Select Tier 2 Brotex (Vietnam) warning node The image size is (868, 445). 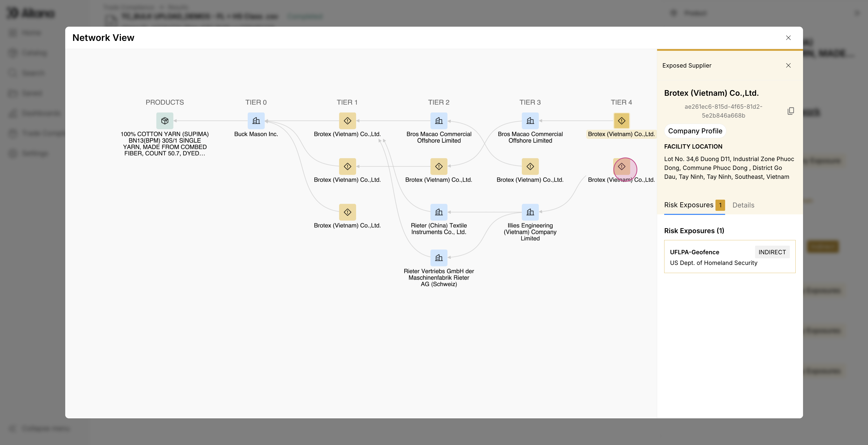coord(439,167)
